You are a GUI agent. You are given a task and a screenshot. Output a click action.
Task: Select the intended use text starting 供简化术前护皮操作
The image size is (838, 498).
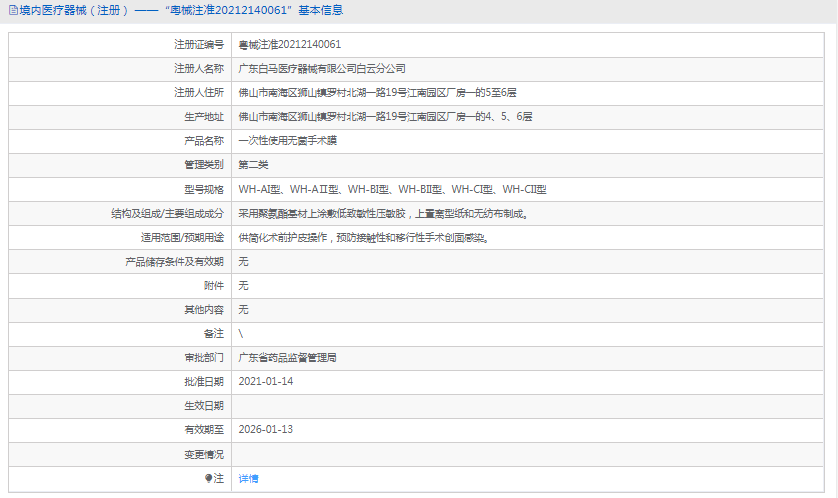364,238
